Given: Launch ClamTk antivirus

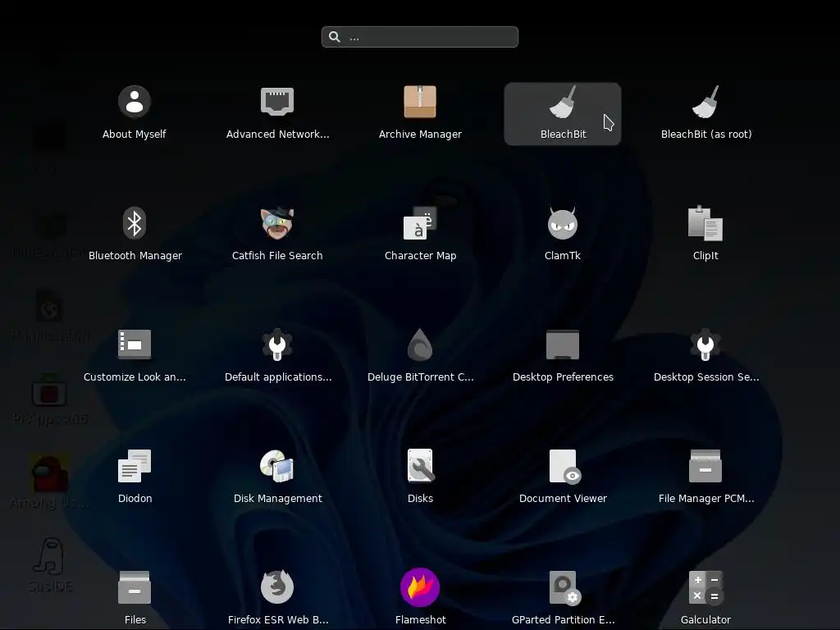Looking at the screenshot, I should point(563,235).
